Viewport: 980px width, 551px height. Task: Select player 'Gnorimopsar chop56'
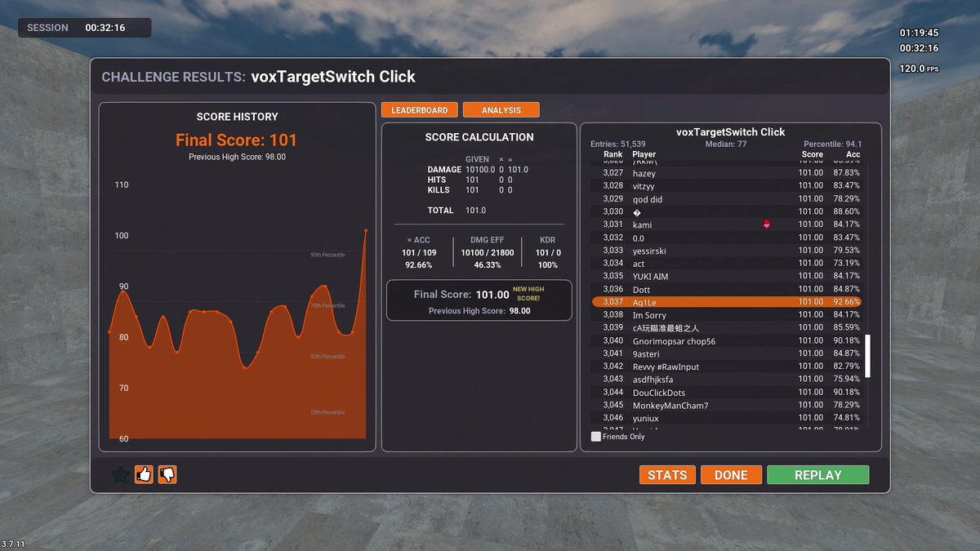[x=727, y=341]
